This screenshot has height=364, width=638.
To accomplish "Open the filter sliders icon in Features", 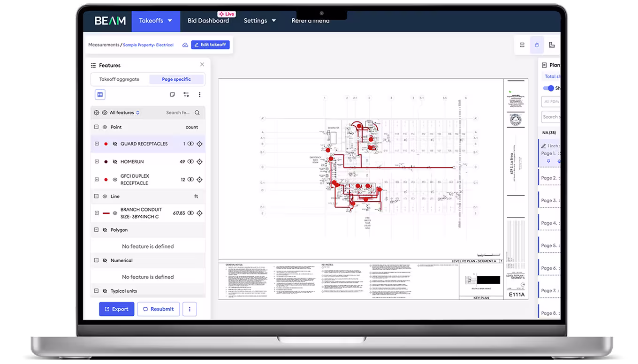I will (x=186, y=95).
